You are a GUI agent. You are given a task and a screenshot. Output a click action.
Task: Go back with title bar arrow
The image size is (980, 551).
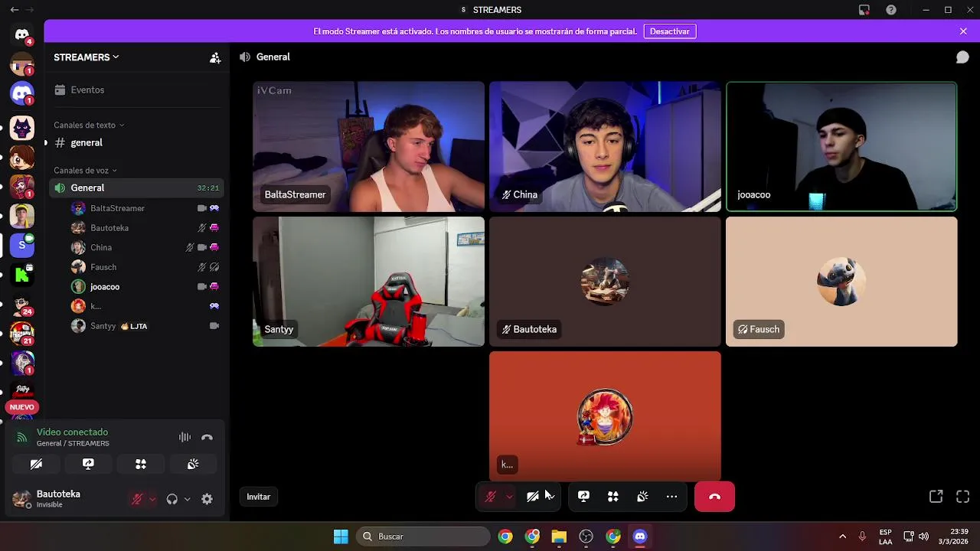point(14,10)
